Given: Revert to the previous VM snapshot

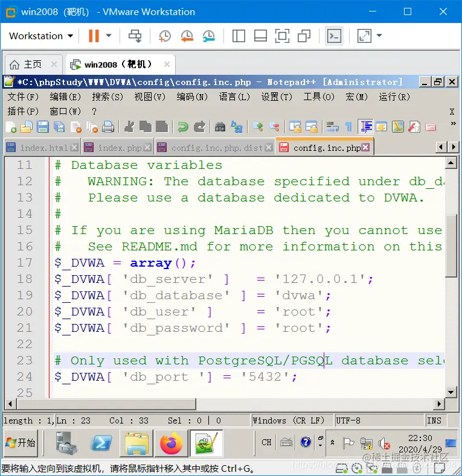Looking at the screenshot, I should 187,36.
